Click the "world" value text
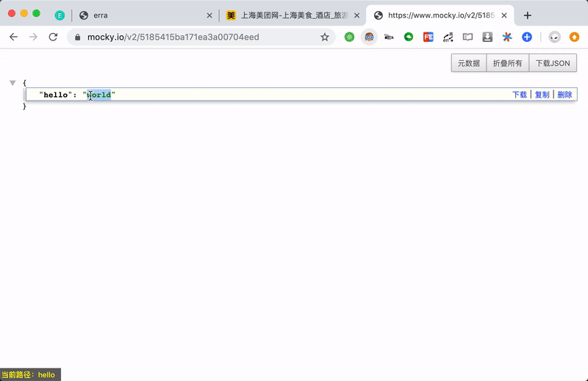Viewport: 588px width, 381px height. tap(99, 95)
